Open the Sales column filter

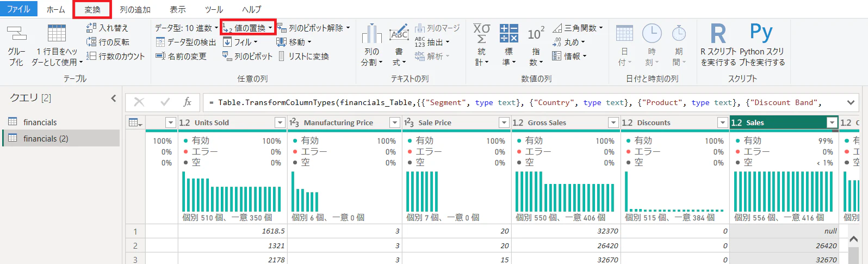832,122
